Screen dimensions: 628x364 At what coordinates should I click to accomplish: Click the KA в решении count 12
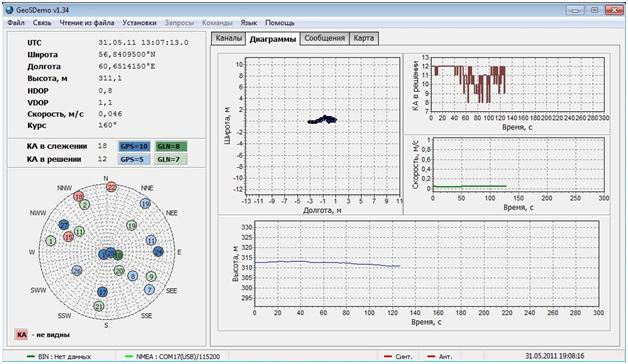tap(103, 159)
